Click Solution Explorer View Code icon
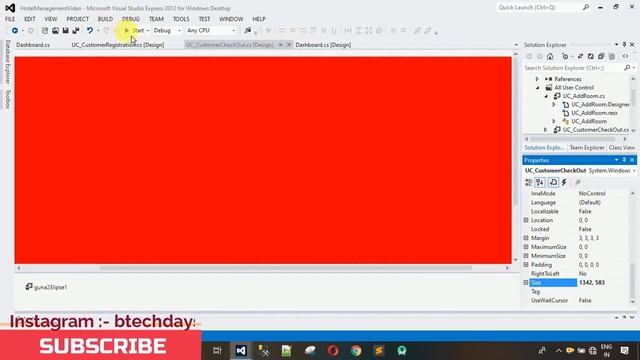 (x=626, y=56)
